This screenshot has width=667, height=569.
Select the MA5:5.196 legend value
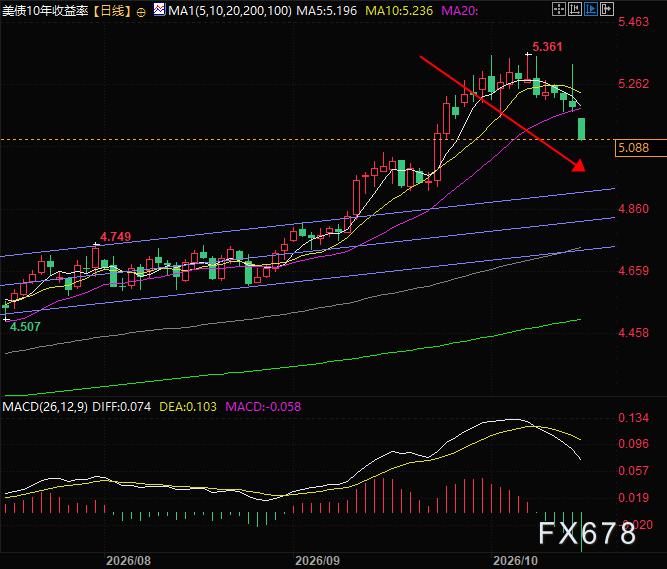(327, 11)
